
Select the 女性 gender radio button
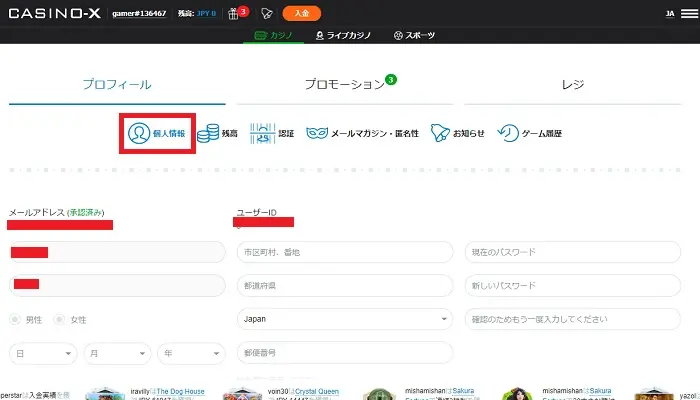(x=59, y=320)
